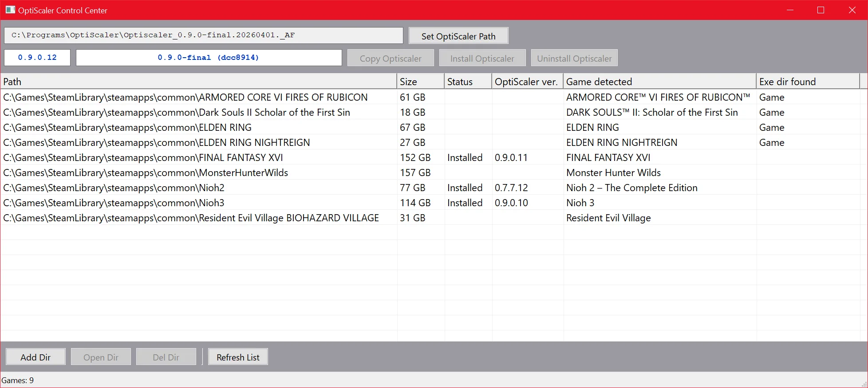868x388 pixels.
Task: Add a new game directory with Add Dir
Action: [x=36, y=357]
